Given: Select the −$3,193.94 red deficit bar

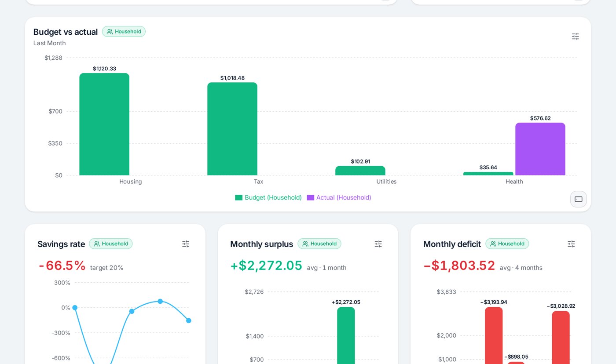Looking at the screenshot, I should 494,335.
